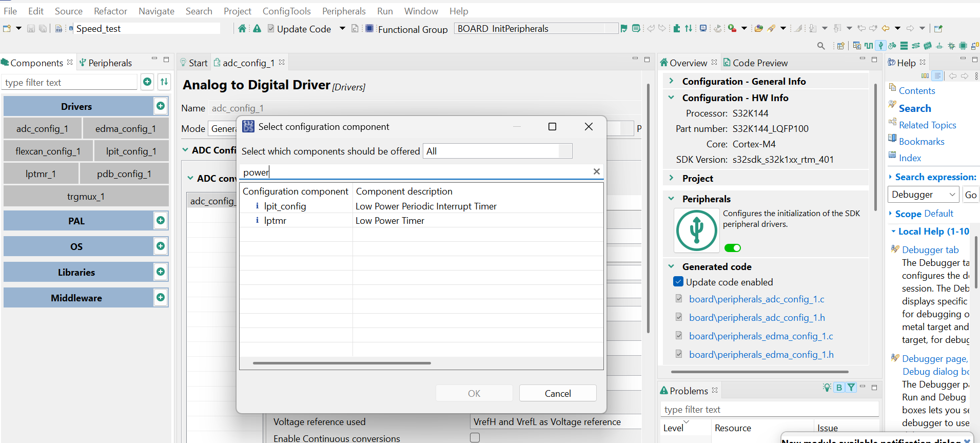Expand the Project section
Image resolution: width=980 pixels, height=443 pixels.
click(x=671, y=178)
